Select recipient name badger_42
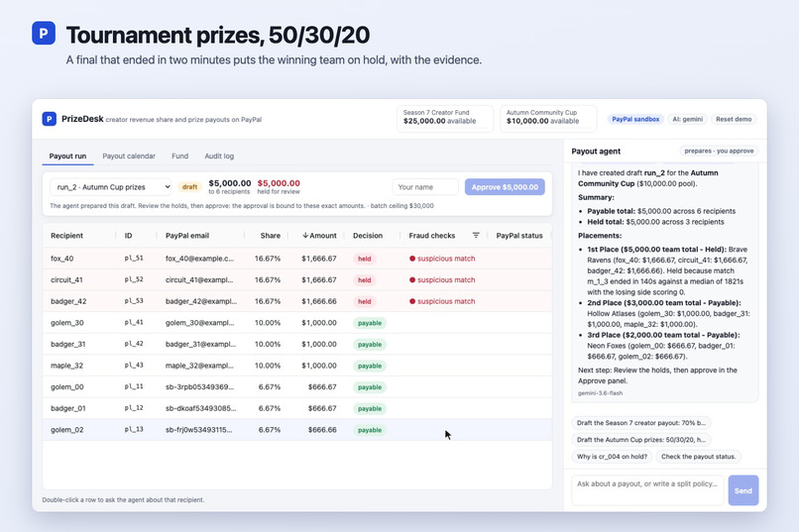The width and height of the screenshot is (799, 532). (x=68, y=301)
